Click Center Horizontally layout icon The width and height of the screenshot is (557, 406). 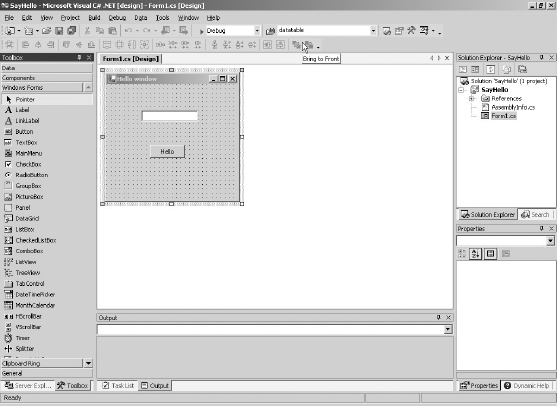pyautogui.click(x=267, y=45)
